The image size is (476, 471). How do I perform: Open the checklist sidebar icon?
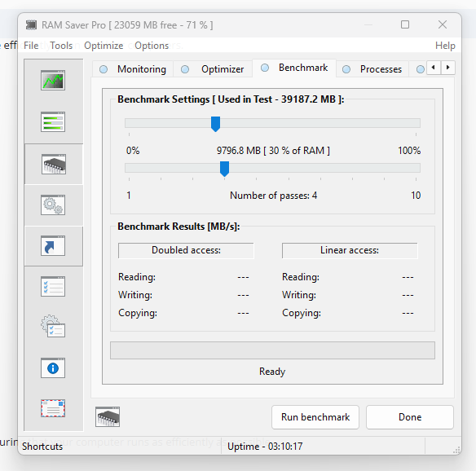click(53, 287)
